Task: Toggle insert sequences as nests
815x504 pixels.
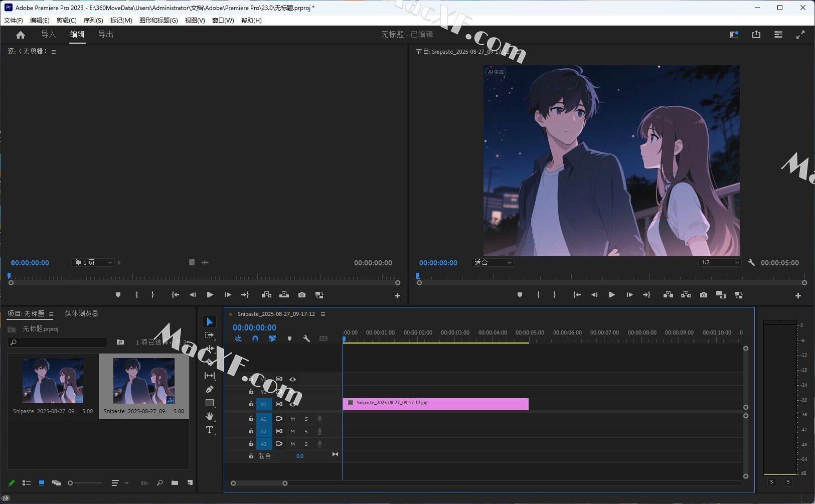Action: 238,339
